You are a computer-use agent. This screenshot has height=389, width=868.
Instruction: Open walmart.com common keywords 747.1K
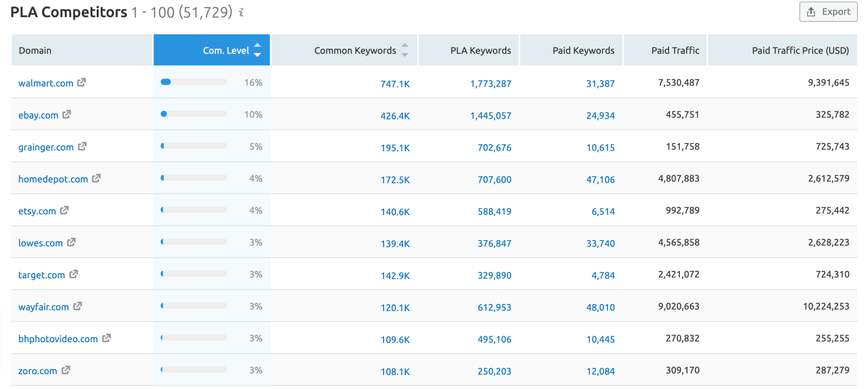(x=395, y=84)
